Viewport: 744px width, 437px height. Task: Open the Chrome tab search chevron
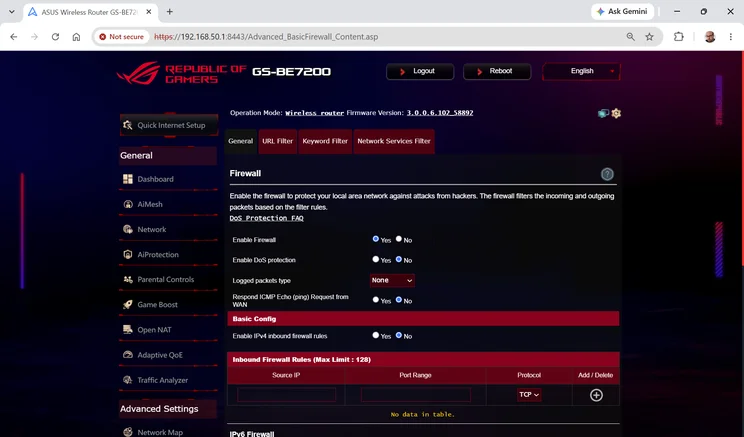click(11, 11)
